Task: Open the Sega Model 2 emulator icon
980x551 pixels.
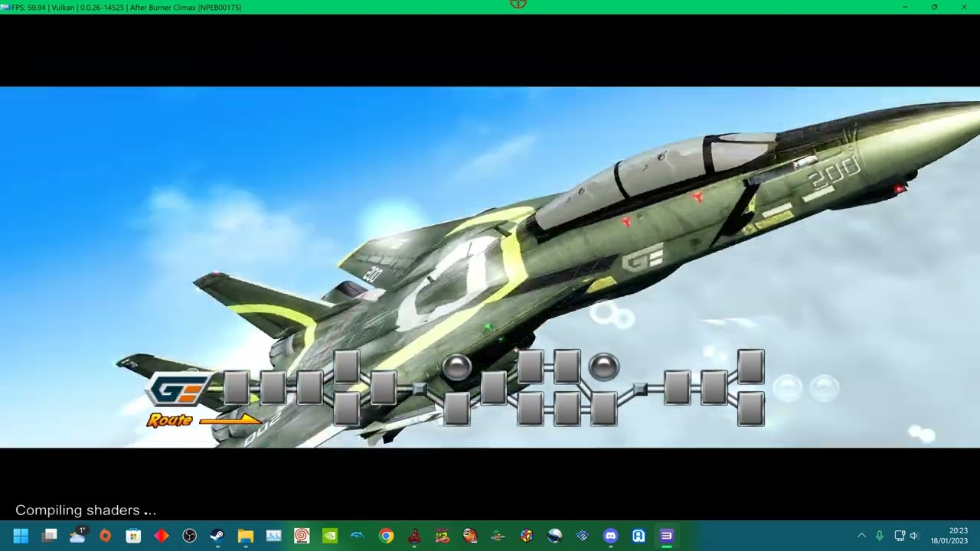Action: (x=443, y=536)
